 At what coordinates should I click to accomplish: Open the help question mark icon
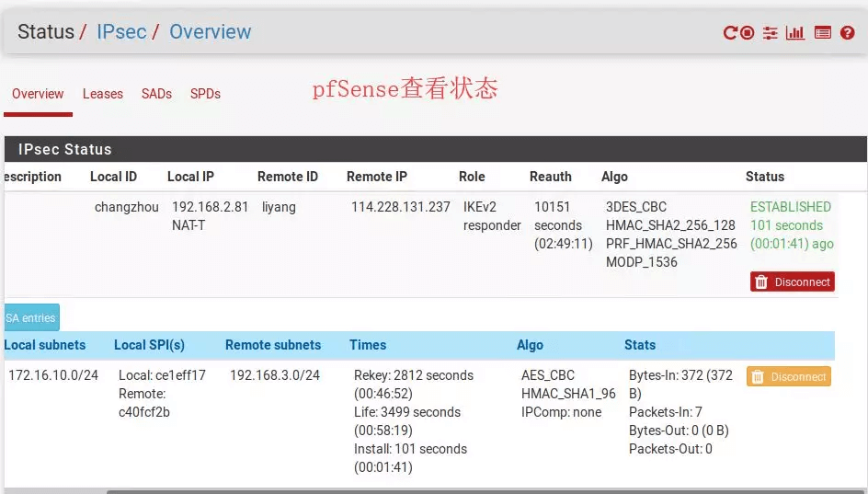[847, 33]
